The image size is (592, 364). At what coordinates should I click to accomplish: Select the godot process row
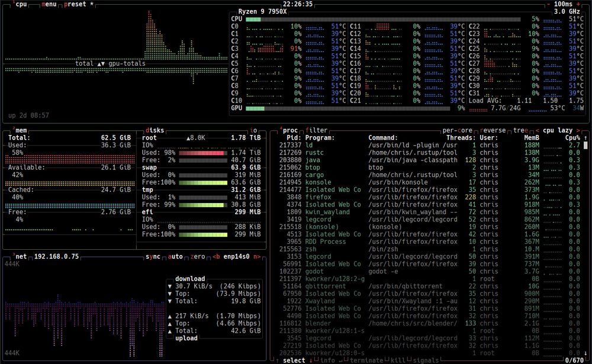[x=429, y=272]
